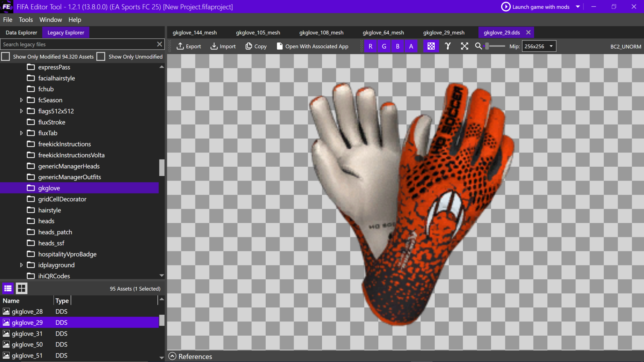Enable Show Only Unmodified checkbox

coord(101,57)
